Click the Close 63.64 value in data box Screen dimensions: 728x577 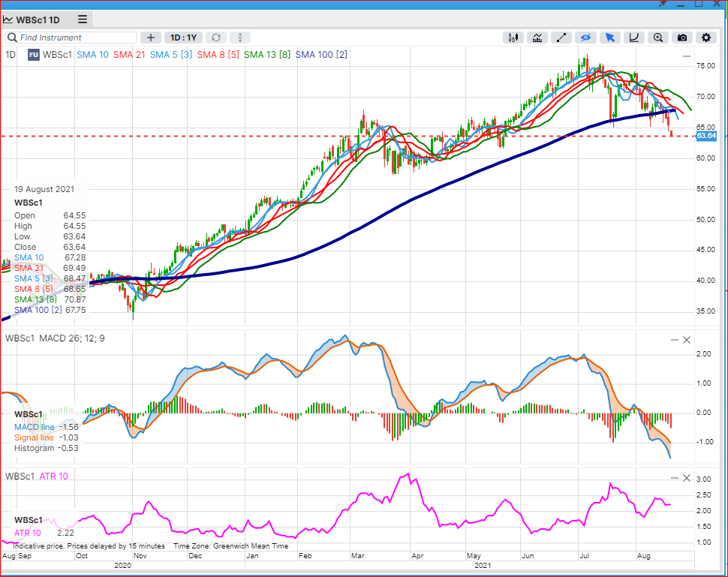coord(50,247)
